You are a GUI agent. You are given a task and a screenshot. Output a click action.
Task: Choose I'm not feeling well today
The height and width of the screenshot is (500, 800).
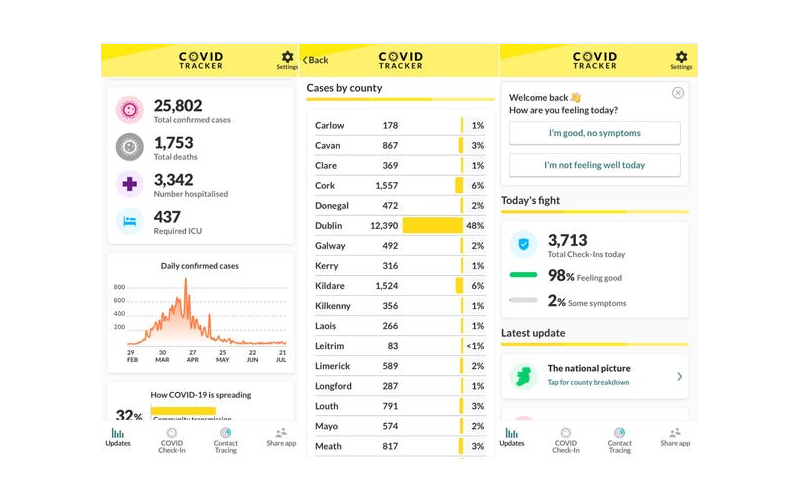point(594,165)
